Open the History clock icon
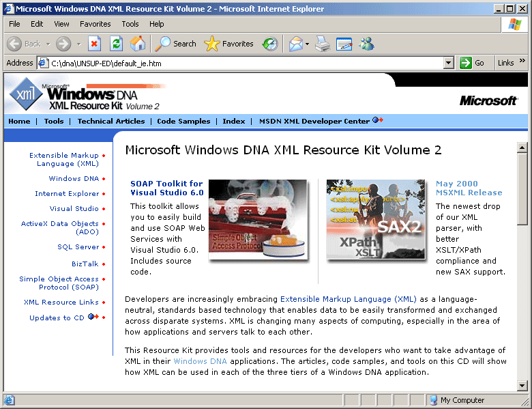Image resolution: width=532 pixels, height=409 pixels. (x=270, y=44)
